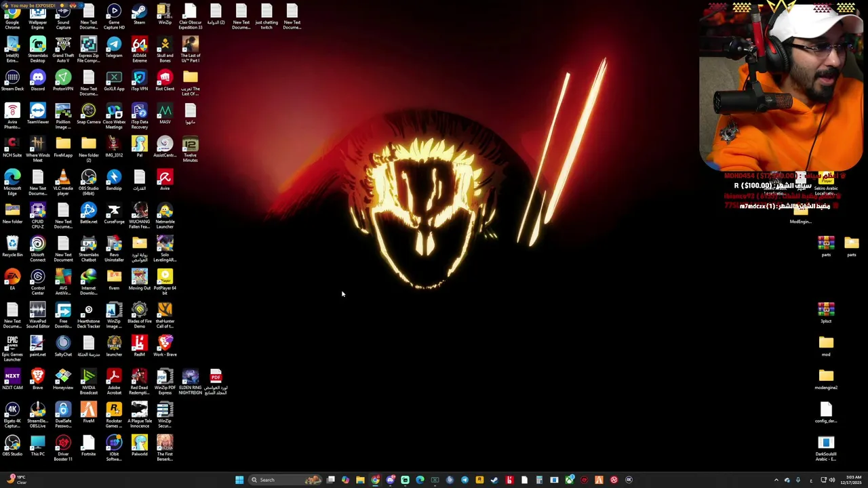The width and height of the screenshot is (868, 488).
Task: Select the Avira desktop icon
Action: click(165, 180)
